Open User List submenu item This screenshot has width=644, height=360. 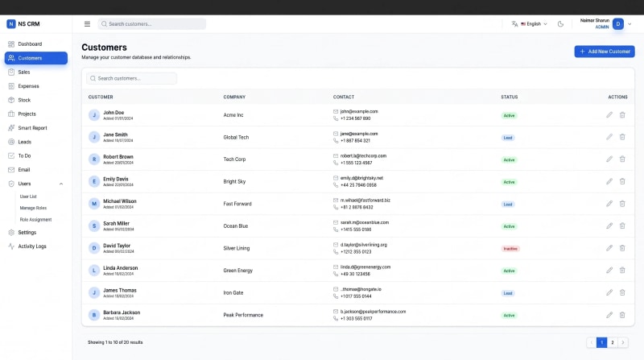point(28,197)
